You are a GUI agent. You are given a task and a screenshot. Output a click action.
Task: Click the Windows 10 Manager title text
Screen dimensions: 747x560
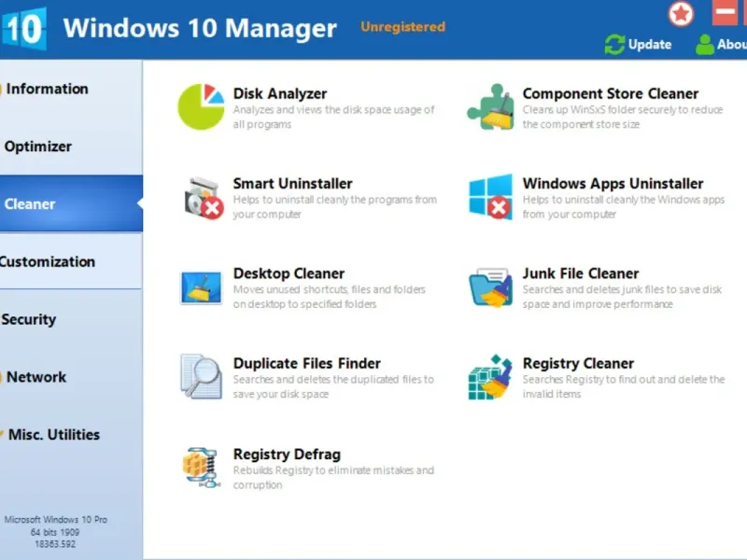click(200, 28)
